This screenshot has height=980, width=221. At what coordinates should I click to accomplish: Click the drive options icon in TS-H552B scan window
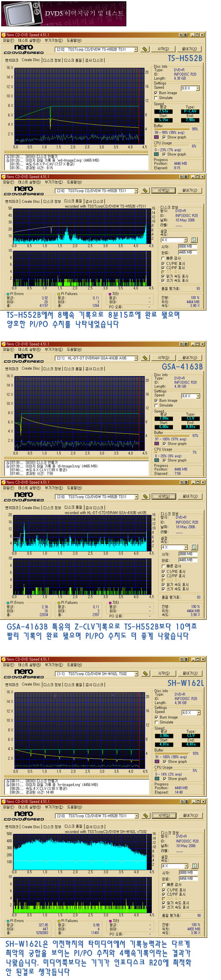pyautogui.click(x=145, y=191)
